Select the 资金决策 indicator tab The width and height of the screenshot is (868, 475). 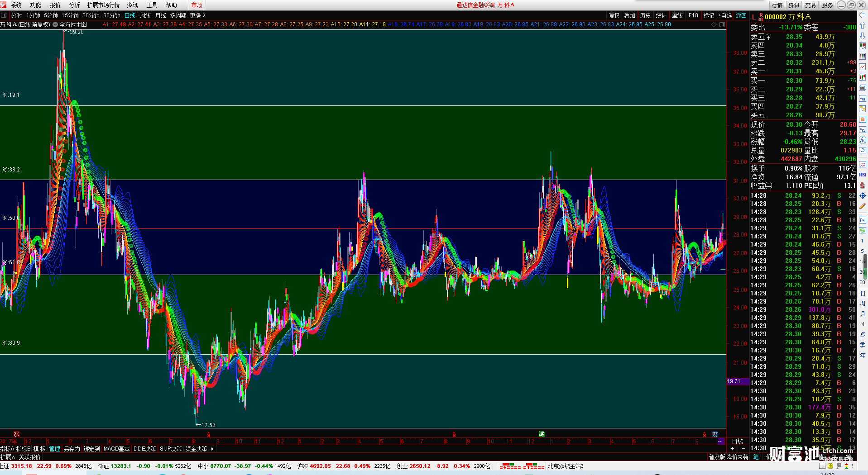point(196,449)
